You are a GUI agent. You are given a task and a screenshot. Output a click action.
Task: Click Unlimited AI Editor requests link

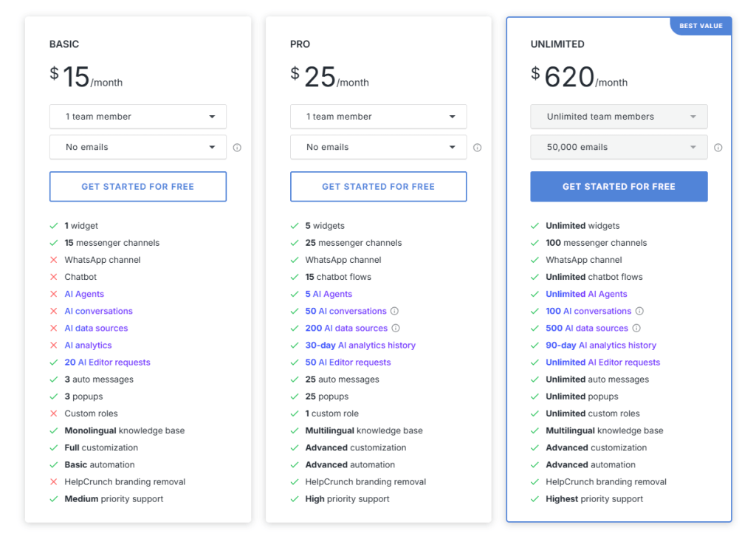click(x=602, y=363)
